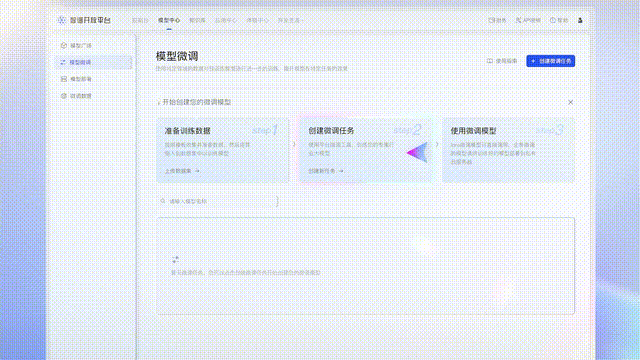
Task: Open the first top navigation tab left of 模型中心
Action: [x=140, y=20]
